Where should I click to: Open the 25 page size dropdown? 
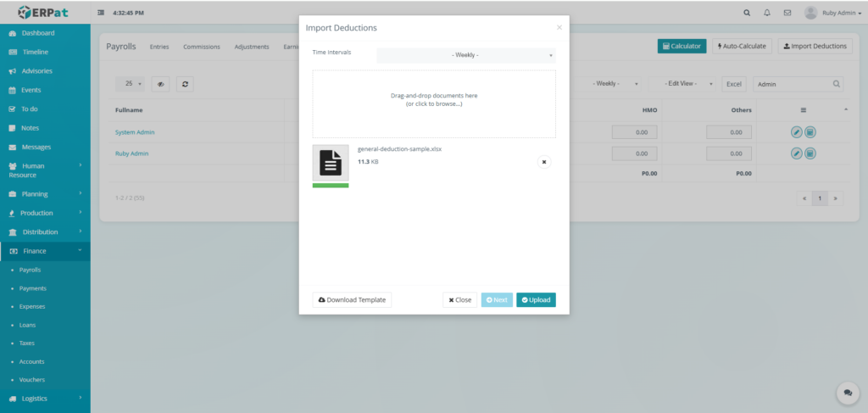pos(133,84)
